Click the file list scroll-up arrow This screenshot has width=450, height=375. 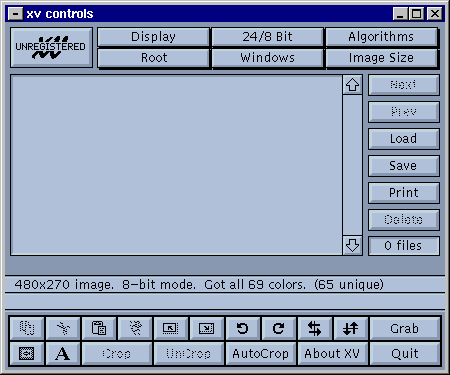tap(352, 85)
